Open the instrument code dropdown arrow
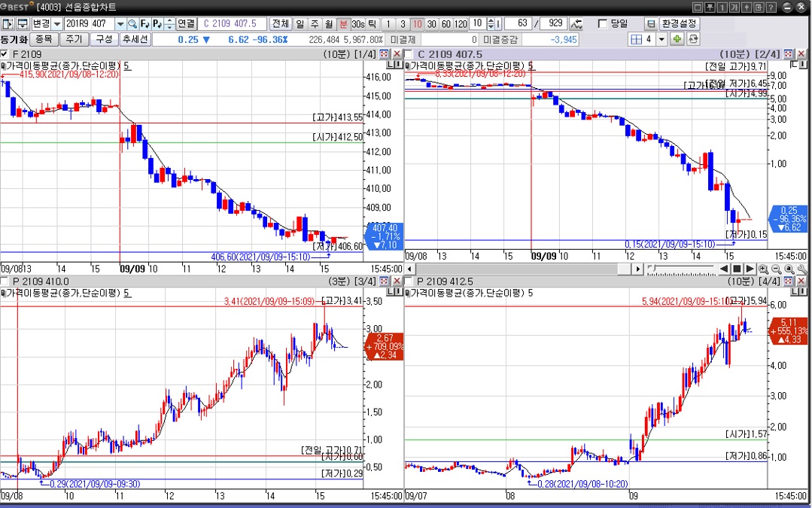 pyautogui.click(x=120, y=24)
